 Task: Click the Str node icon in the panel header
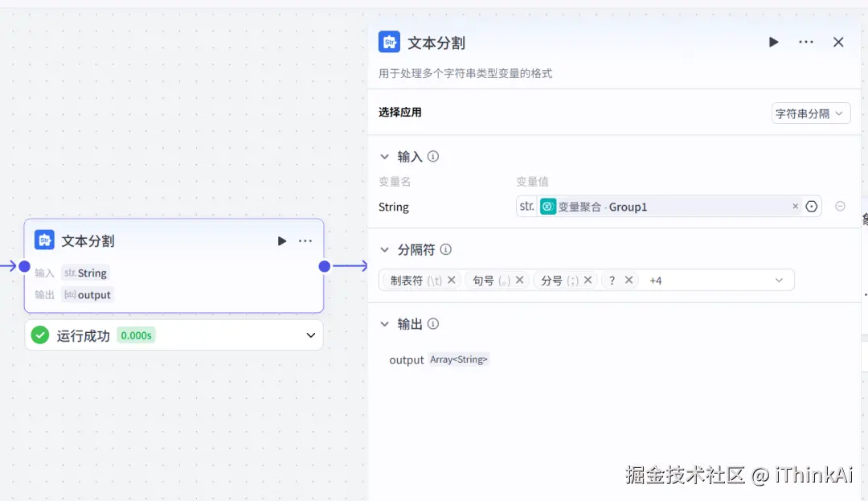(x=390, y=42)
